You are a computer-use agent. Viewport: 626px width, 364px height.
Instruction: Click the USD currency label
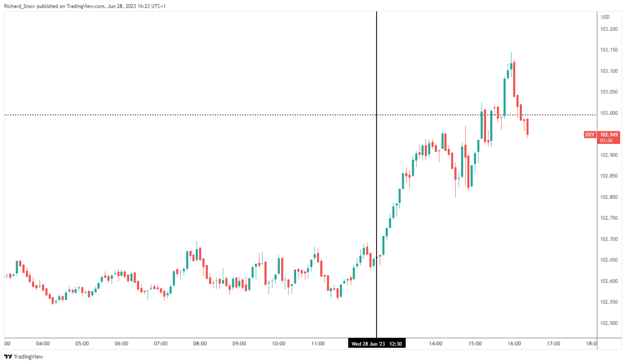[605, 17]
